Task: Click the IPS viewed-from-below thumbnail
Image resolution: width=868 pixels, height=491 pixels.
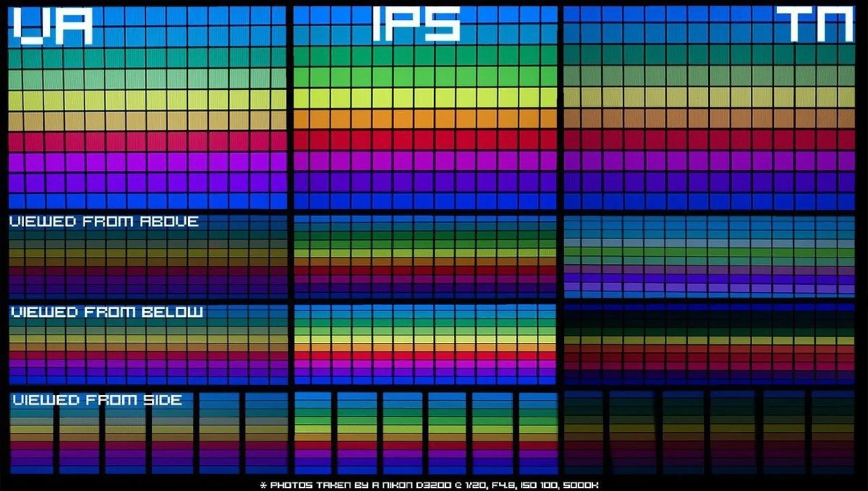Action: 425,344
